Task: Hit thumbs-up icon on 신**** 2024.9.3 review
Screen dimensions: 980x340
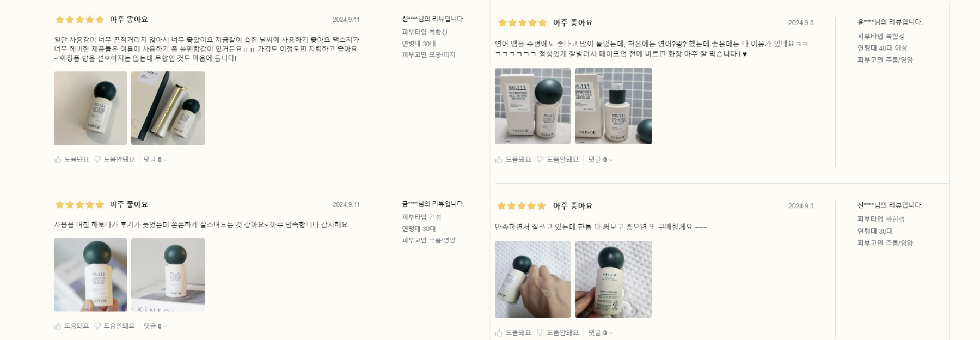Action: point(499,332)
